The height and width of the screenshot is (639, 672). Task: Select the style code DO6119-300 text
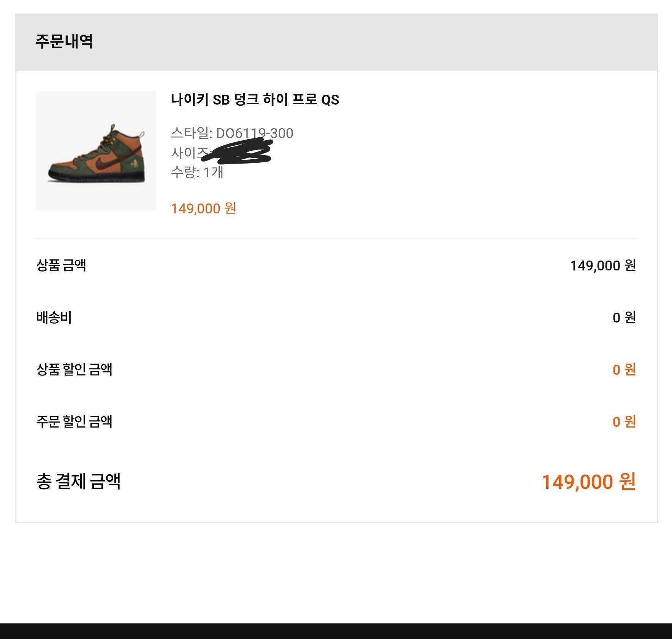(x=254, y=133)
